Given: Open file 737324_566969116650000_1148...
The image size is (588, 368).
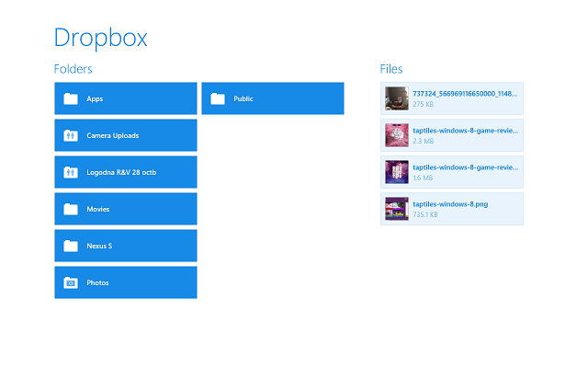Looking at the screenshot, I should [452, 98].
